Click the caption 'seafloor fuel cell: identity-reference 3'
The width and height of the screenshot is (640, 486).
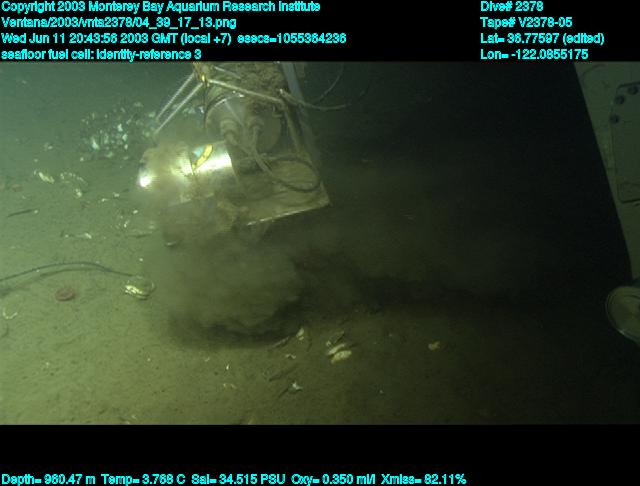point(101,54)
